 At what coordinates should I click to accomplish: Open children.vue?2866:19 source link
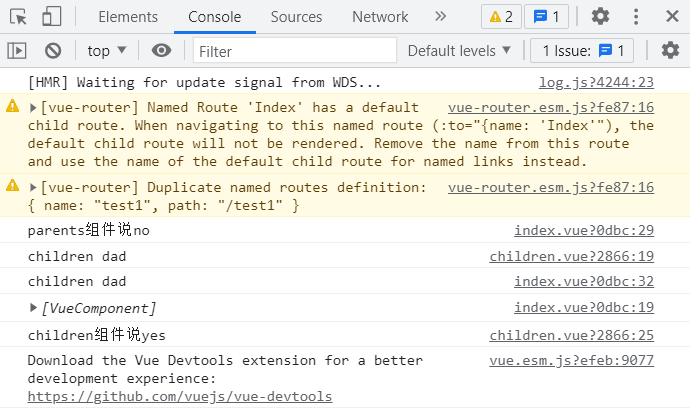(x=572, y=256)
